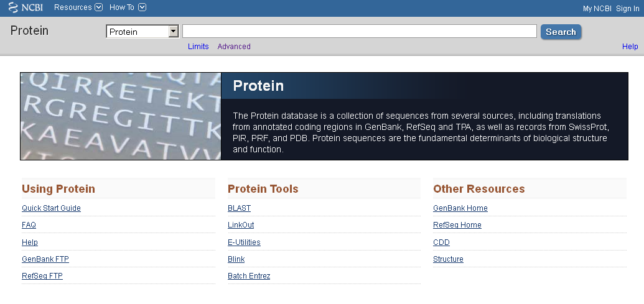This screenshot has height=304, width=644.
Task: Click the Search button
Action: [x=561, y=32]
